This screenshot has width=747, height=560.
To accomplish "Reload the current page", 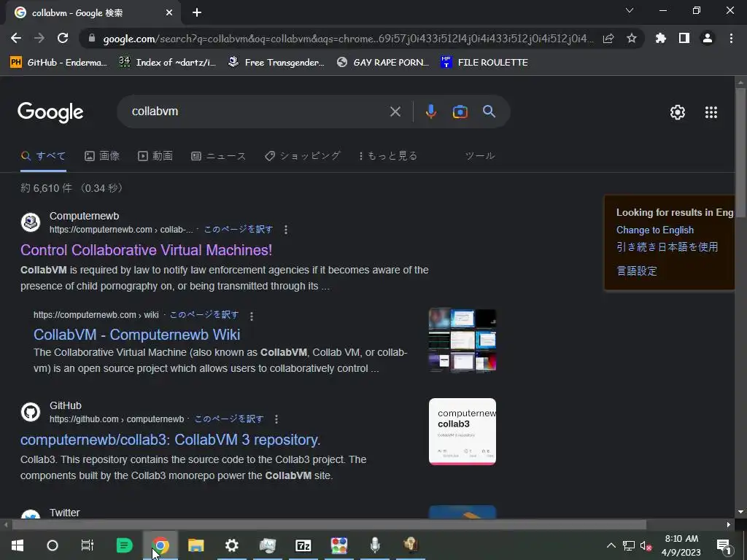I will [63, 38].
